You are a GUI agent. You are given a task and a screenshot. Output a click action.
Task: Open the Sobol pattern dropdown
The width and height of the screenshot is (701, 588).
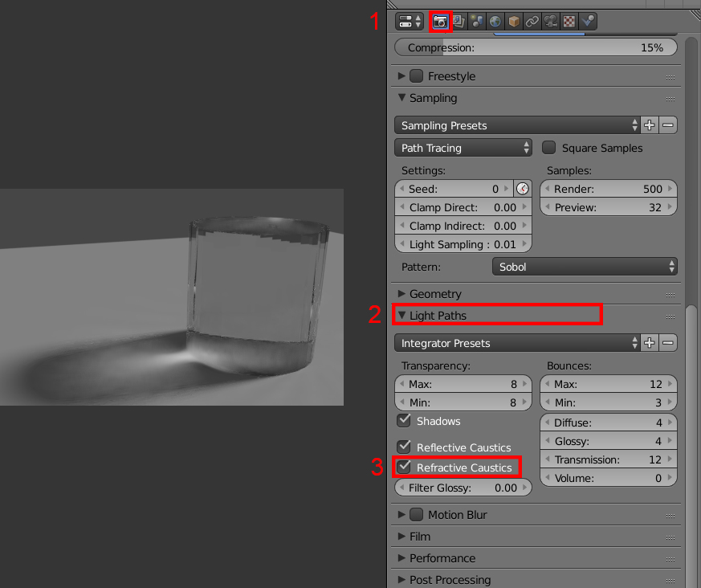click(585, 267)
